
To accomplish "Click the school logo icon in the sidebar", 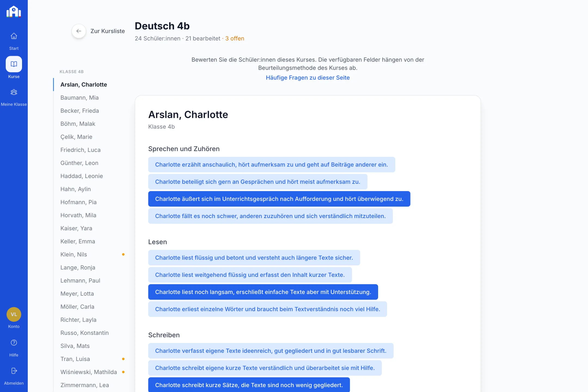I will pos(14,12).
